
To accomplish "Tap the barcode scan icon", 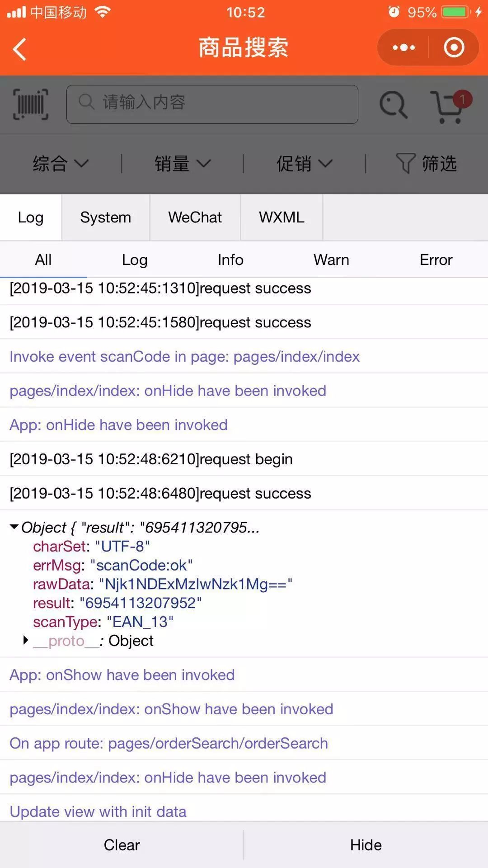I will point(31,104).
